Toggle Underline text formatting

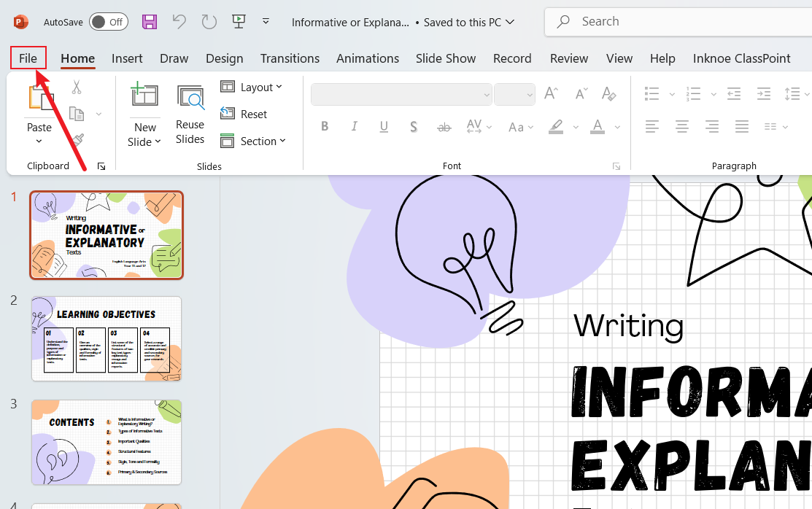point(384,126)
